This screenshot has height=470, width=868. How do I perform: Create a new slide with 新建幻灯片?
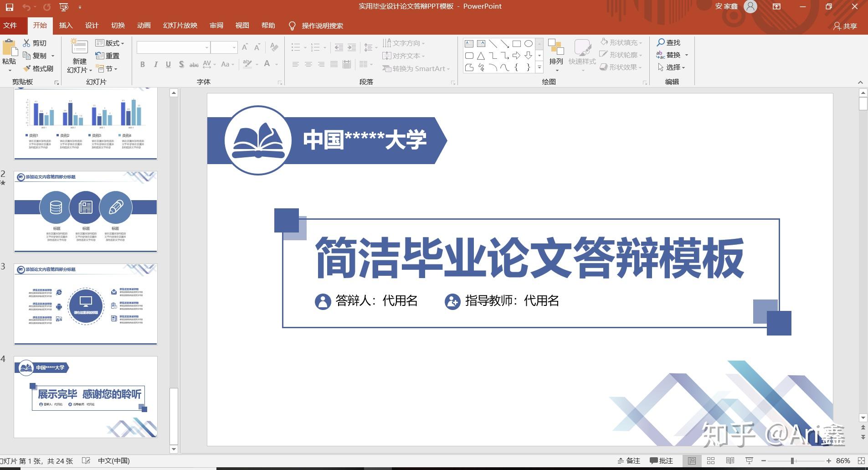(78, 55)
